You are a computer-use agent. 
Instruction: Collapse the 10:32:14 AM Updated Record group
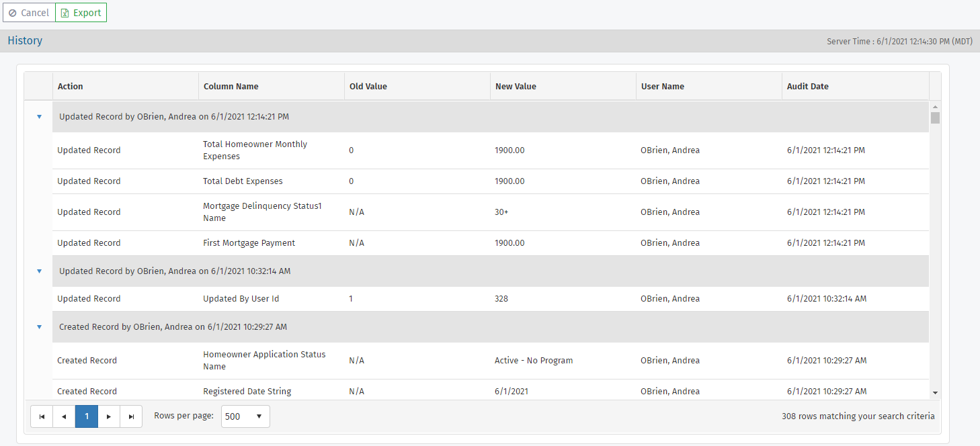click(x=39, y=271)
